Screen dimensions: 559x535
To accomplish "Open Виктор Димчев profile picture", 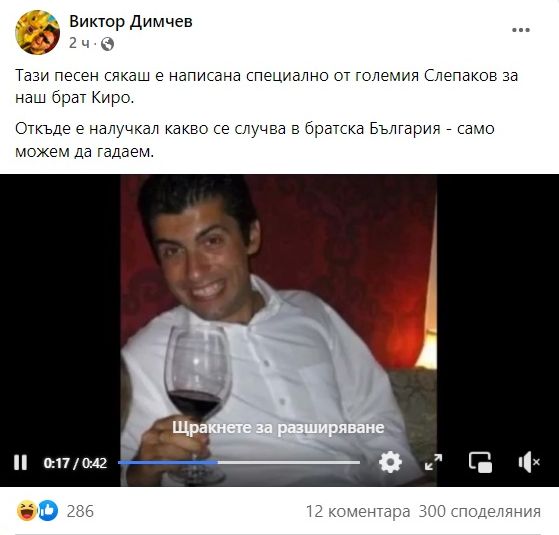I will [37, 32].
